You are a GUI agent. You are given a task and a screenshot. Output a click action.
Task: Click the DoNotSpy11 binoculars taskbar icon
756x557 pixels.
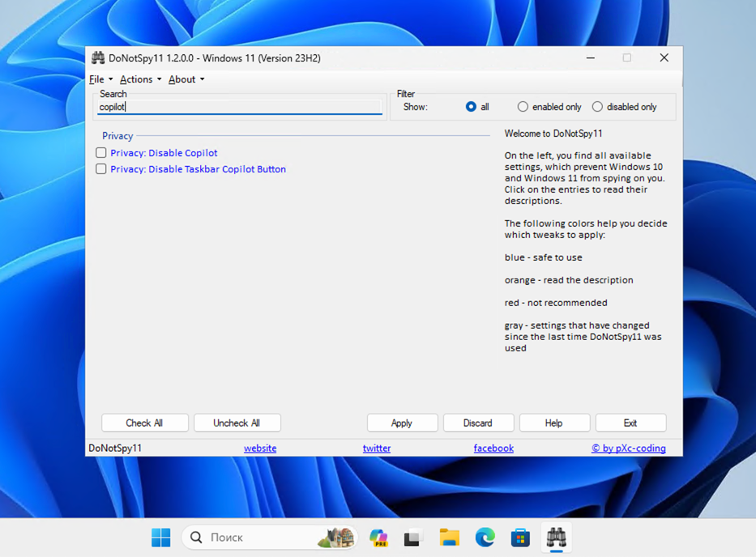coord(556,538)
